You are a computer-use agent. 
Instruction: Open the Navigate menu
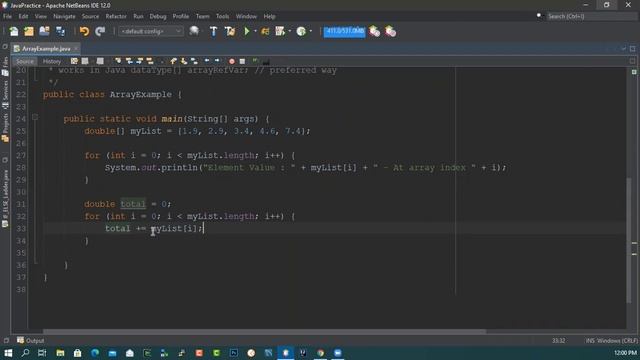[64, 16]
